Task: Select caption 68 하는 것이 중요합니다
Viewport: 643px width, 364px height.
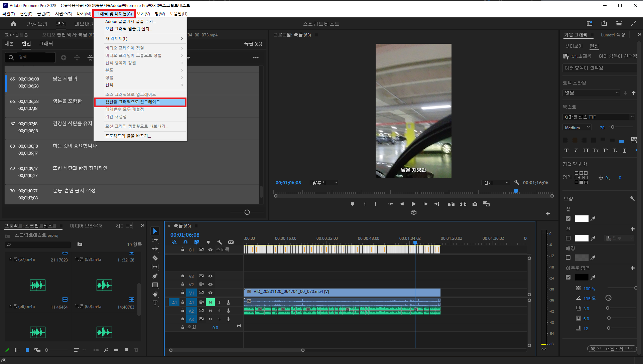Action: coord(75,146)
